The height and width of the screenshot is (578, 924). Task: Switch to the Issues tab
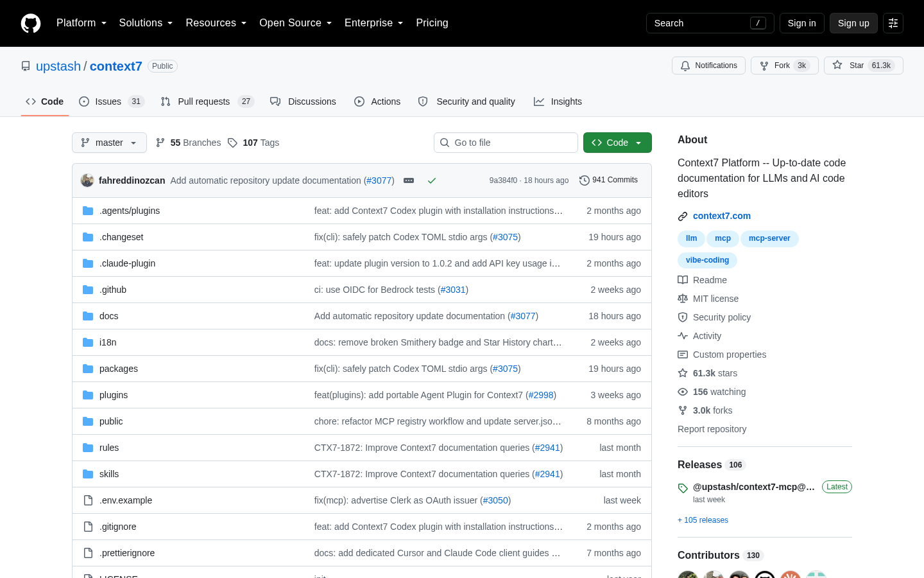(112, 101)
